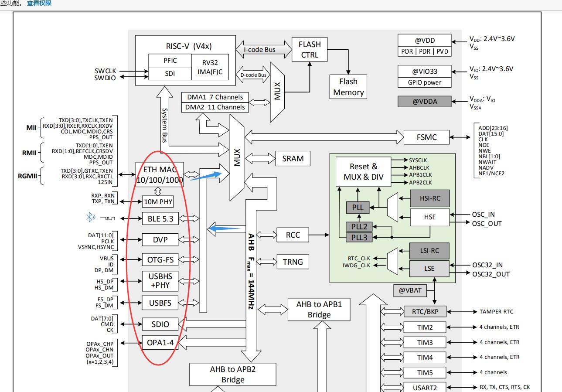
Task: Select the TIM2 timer block
Action: [x=425, y=327]
